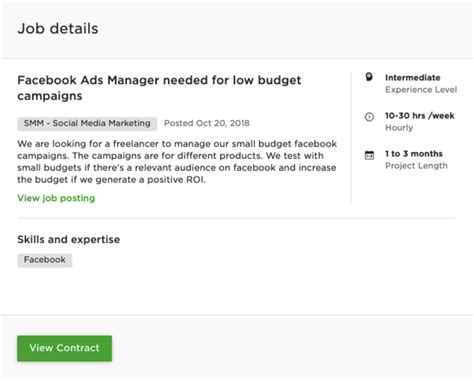Click the 'Experience Level' label
474x381 pixels.
(421, 90)
